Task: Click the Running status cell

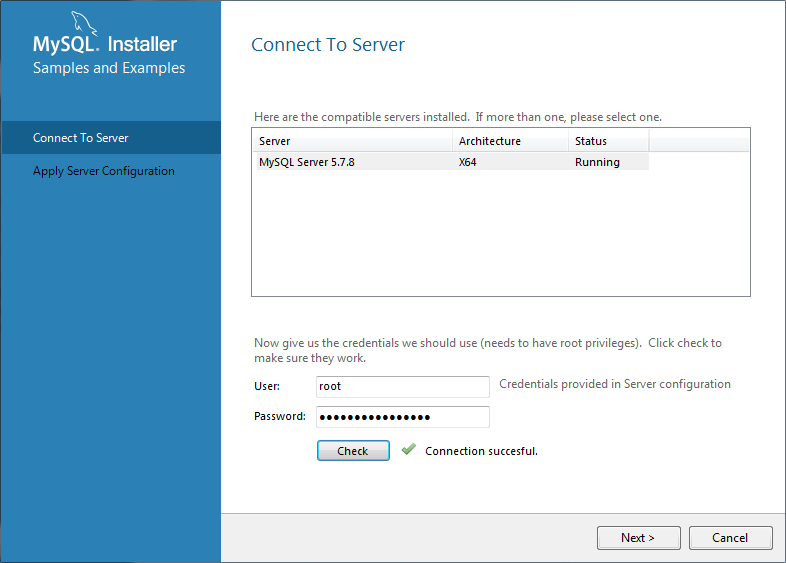Action: [x=597, y=162]
